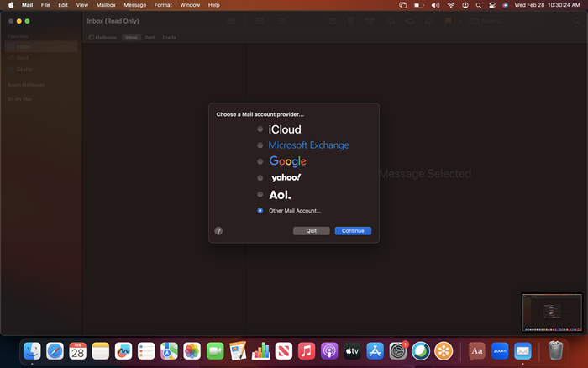Click the screenshot thumbnail preview
This screenshot has width=588, height=368.
point(552,313)
